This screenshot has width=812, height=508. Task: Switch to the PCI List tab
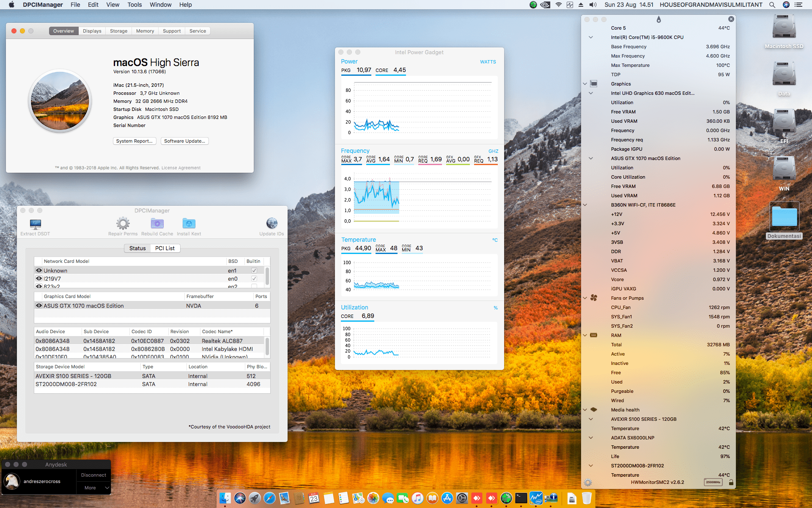pyautogui.click(x=165, y=248)
